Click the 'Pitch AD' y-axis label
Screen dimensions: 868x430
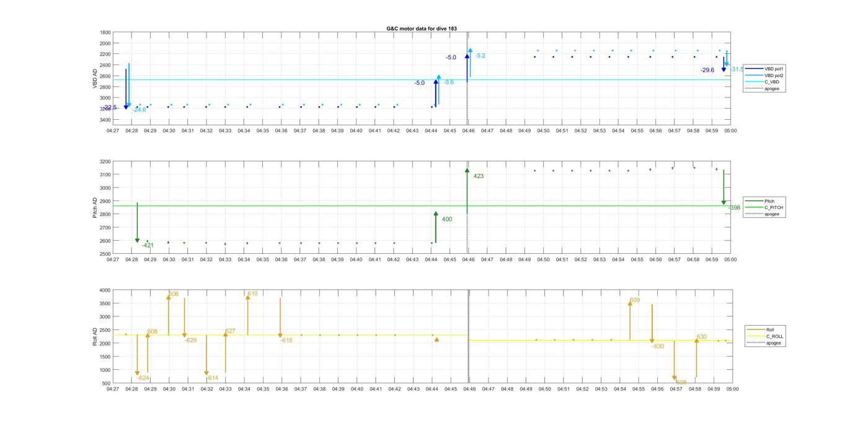coord(95,207)
